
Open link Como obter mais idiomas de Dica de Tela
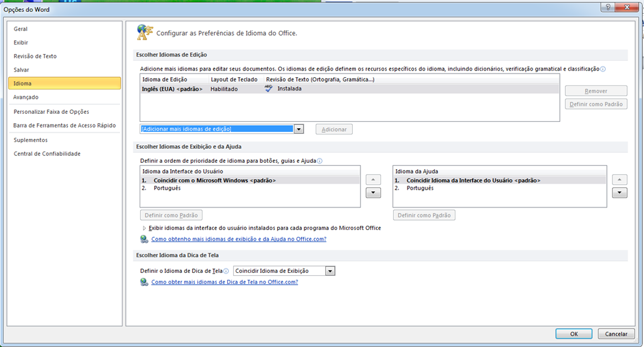click(225, 282)
